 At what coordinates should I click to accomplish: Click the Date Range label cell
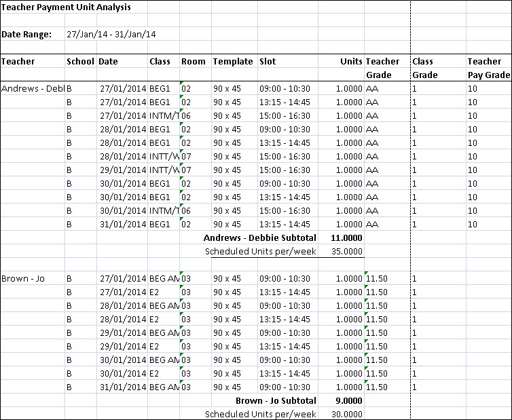tap(26, 34)
